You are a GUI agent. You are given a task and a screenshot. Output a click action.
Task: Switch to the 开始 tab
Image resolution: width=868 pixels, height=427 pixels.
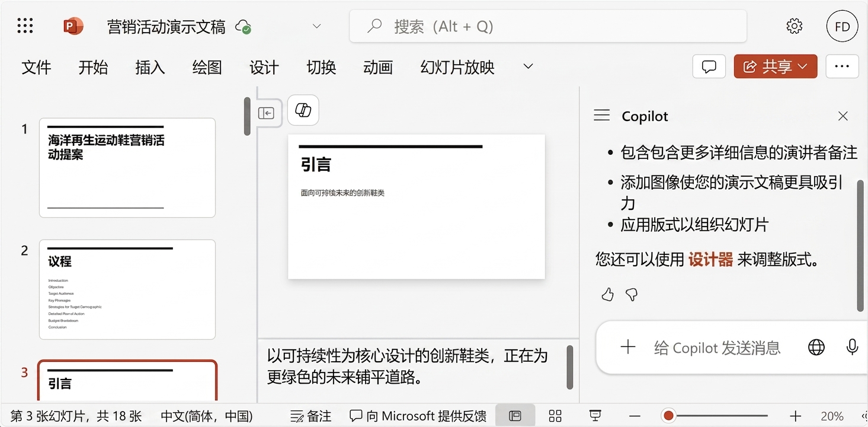[x=93, y=67]
